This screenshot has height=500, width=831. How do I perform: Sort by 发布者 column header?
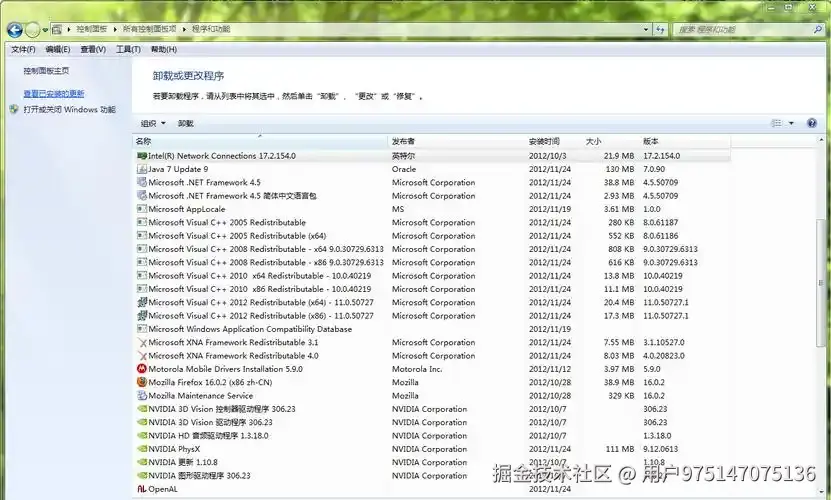457,141
